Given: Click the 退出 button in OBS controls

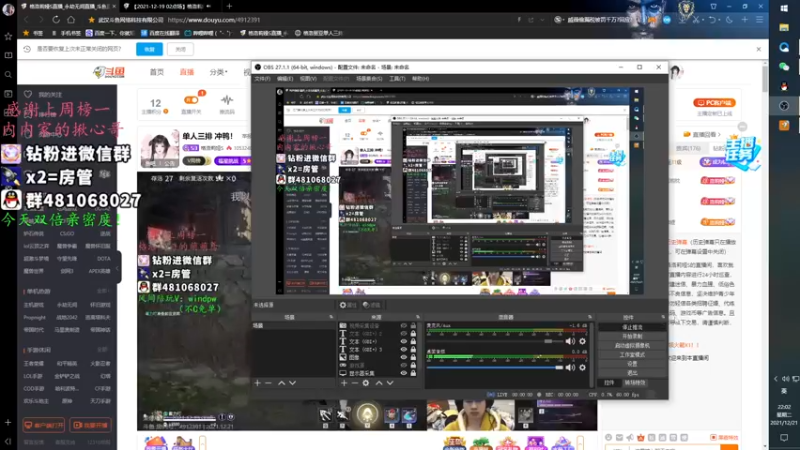Looking at the screenshot, I should coord(632,373).
